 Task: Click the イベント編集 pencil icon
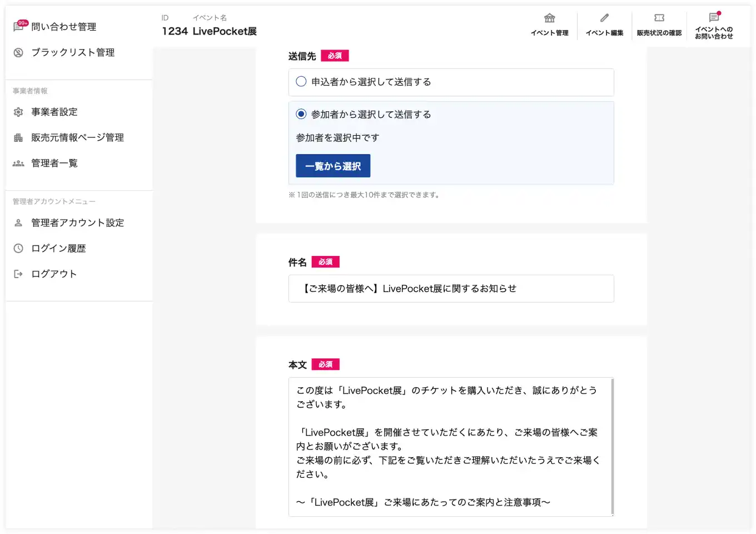(604, 18)
